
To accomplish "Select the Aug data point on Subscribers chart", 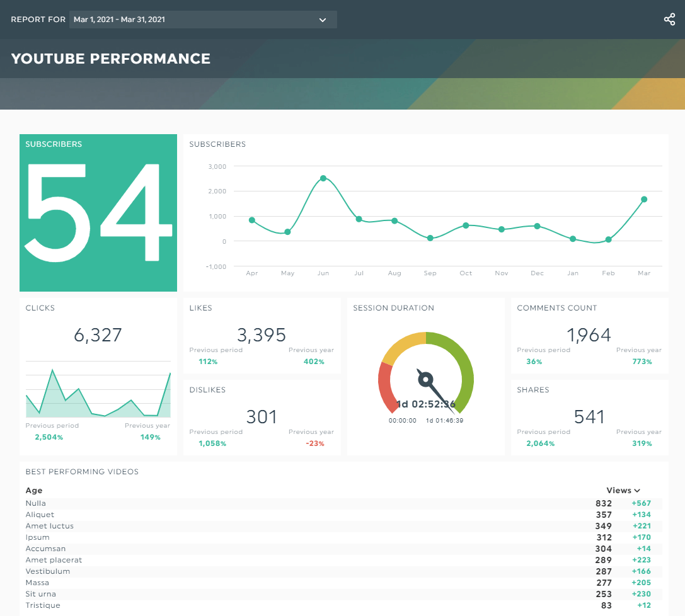I will 394,221.
